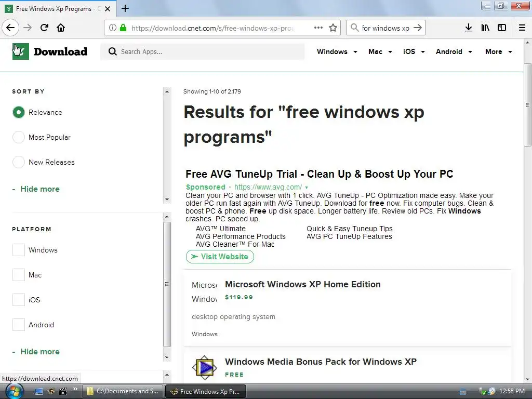This screenshot has height=399, width=532.
Task: Expand the quick launch chevron
Action: pos(75,389)
